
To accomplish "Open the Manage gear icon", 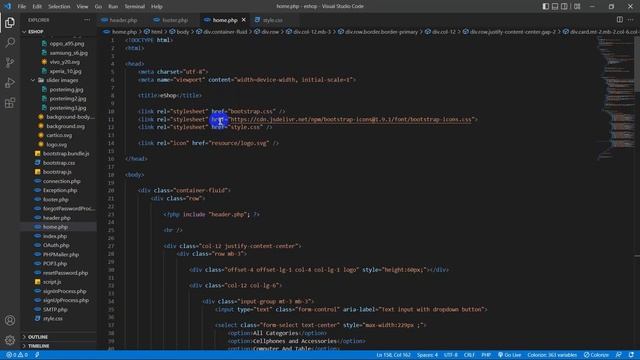I will (x=10, y=340).
